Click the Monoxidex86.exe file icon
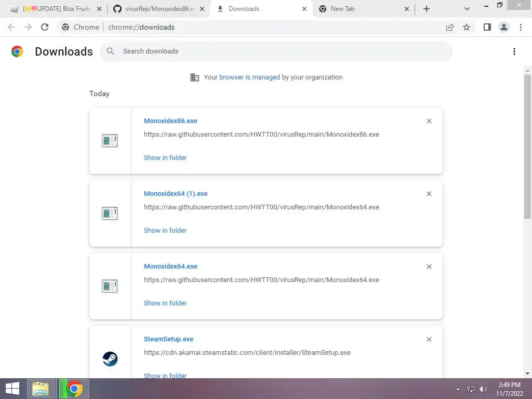The height and width of the screenshot is (399, 532). tap(110, 140)
